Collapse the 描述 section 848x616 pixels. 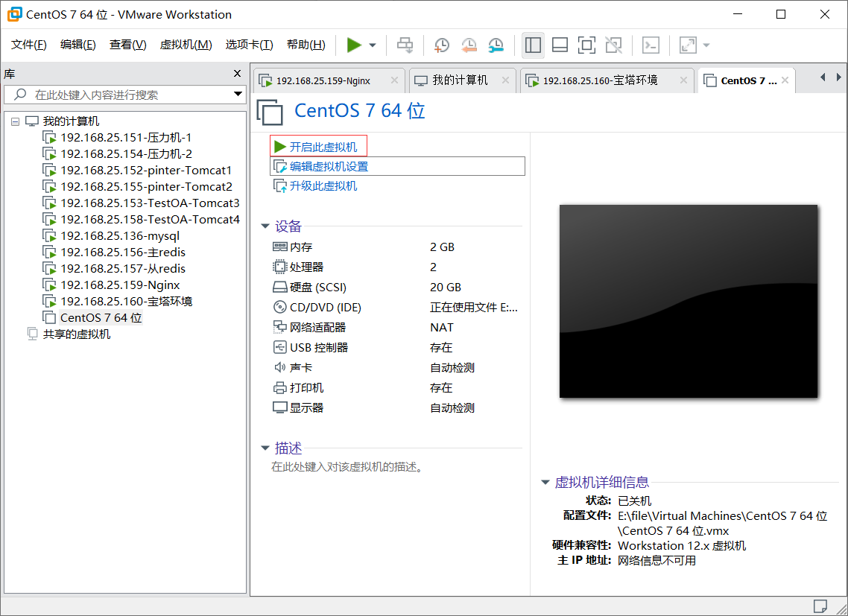[265, 448]
